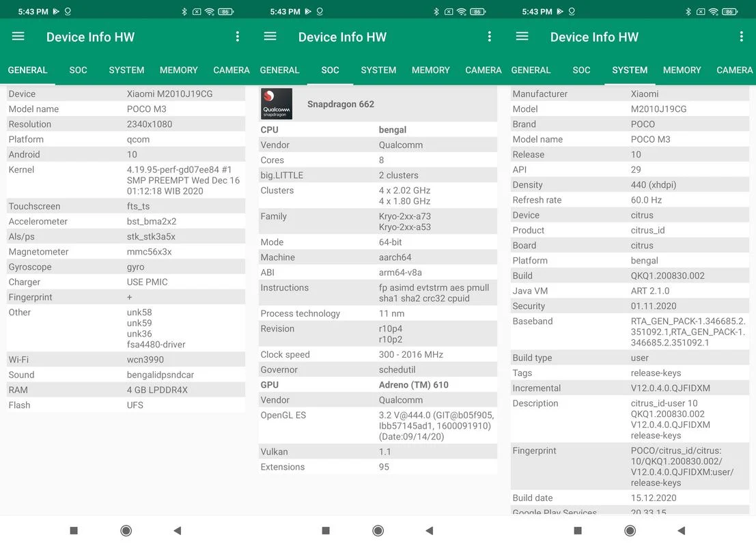Open three-dot overflow menu in right screenshot
756x546 pixels.
pos(742,37)
